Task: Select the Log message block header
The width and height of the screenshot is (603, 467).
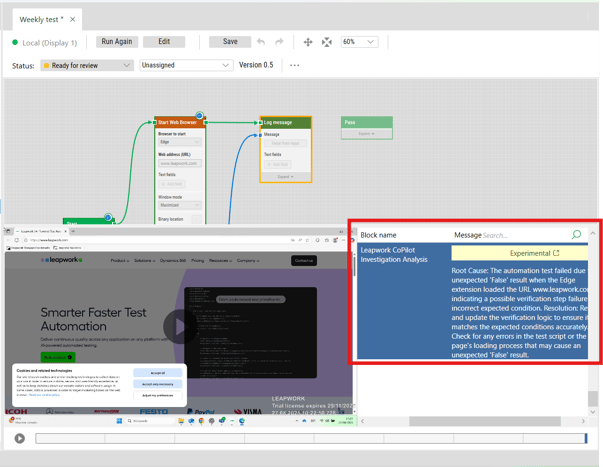Action: click(x=285, y=123)
